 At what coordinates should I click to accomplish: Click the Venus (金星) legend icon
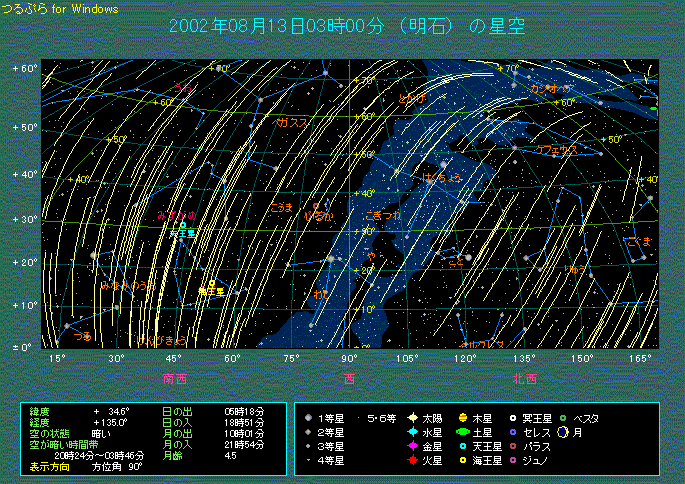412,446
